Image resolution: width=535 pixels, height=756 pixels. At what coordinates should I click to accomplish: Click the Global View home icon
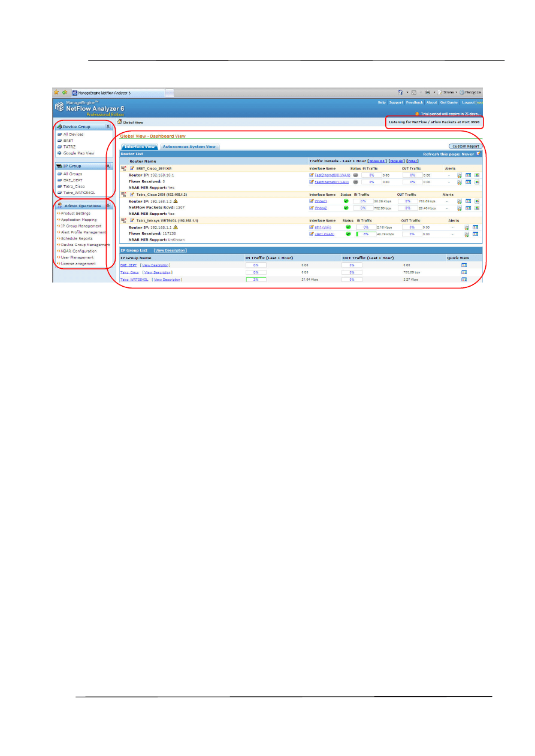click(119, 122)
